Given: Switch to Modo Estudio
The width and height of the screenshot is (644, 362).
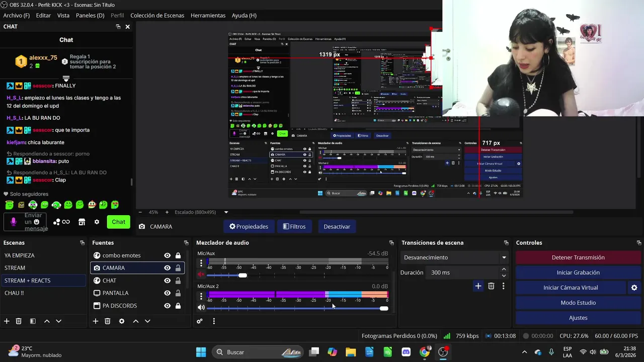Looking at the screenshot, I should (578, 303).
